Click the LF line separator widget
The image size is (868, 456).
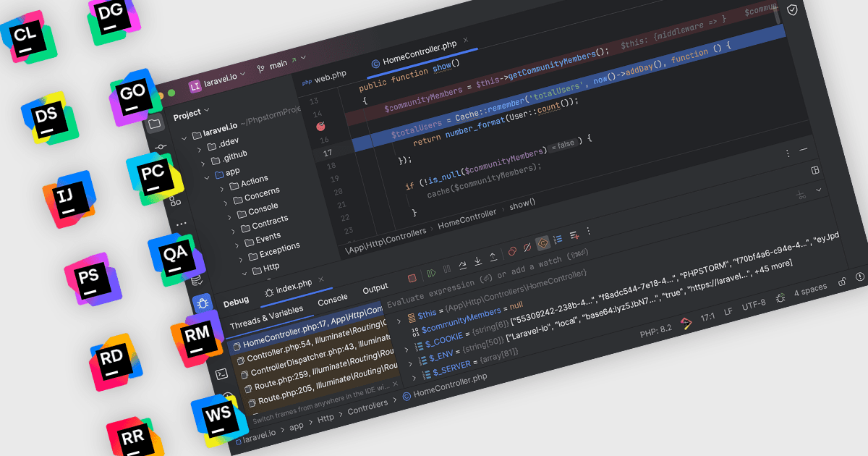click(728, 311)
